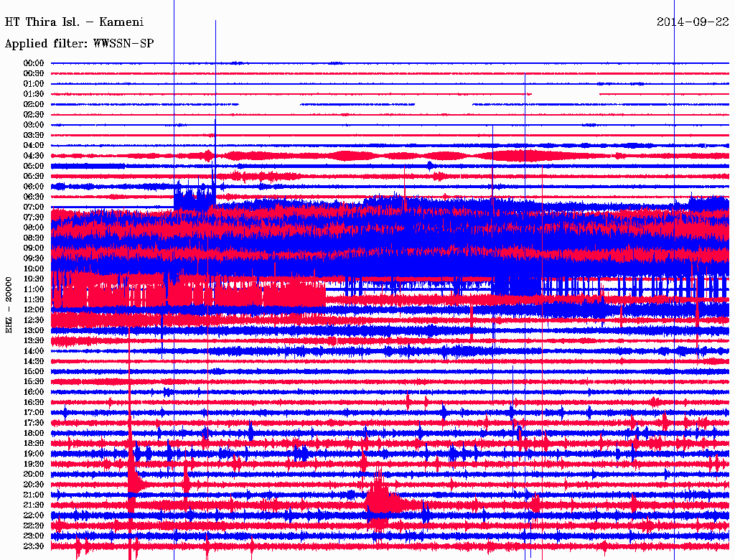Select the 17:30 time label

(34, 423)
